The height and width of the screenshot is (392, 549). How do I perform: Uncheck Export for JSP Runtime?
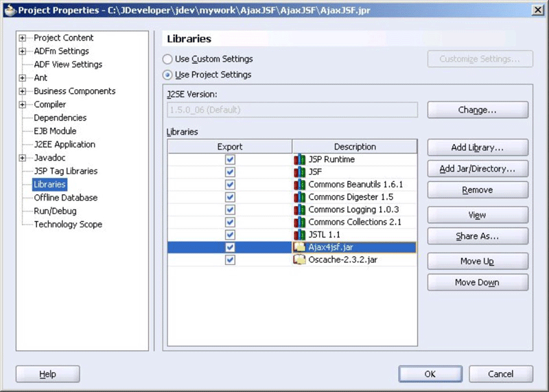tap(230, 160)
